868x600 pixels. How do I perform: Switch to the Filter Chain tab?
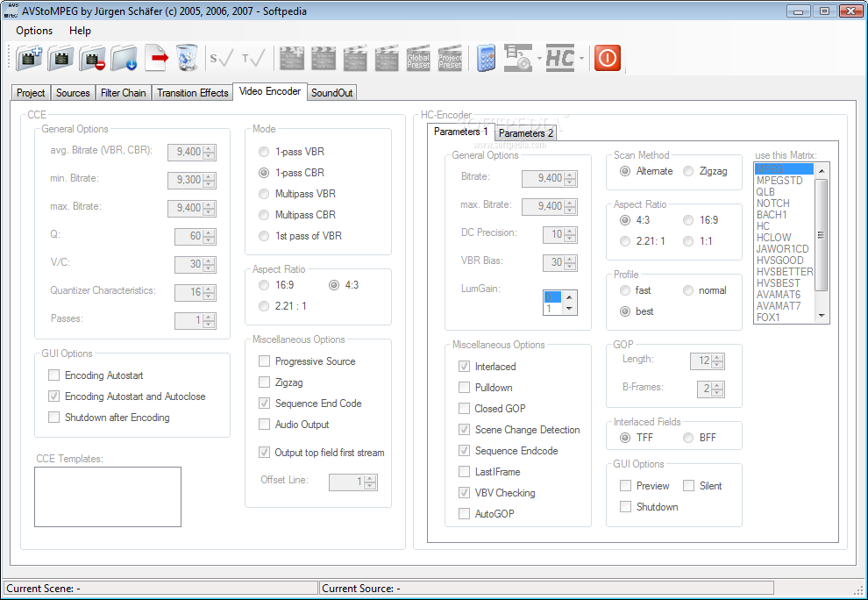click(123, 92)
